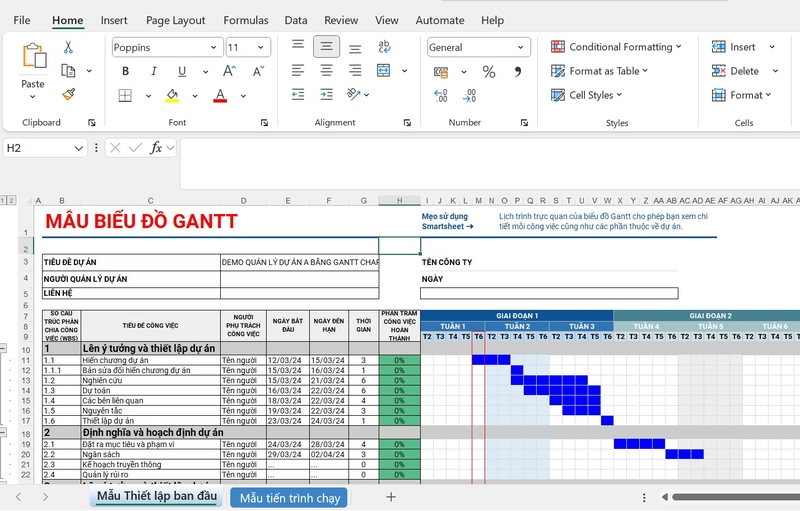800x511 pixels.
Task: Activate the Format Painter brush
Action: (68, 94)
